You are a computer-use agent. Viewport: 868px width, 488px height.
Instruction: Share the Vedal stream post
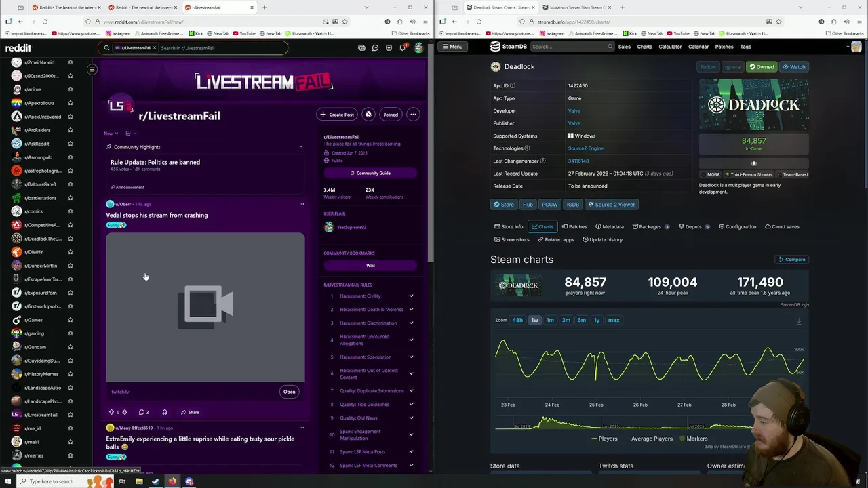point(190,412)
